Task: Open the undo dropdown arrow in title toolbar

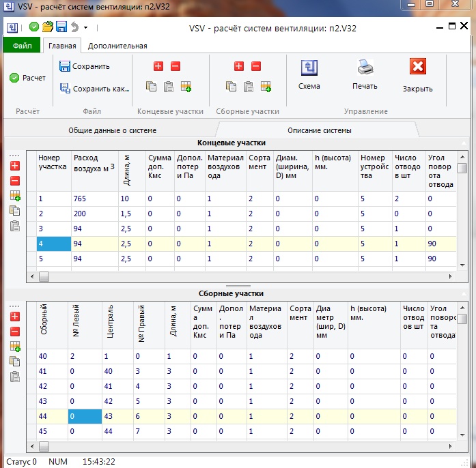Action: (x=85, y=28)
